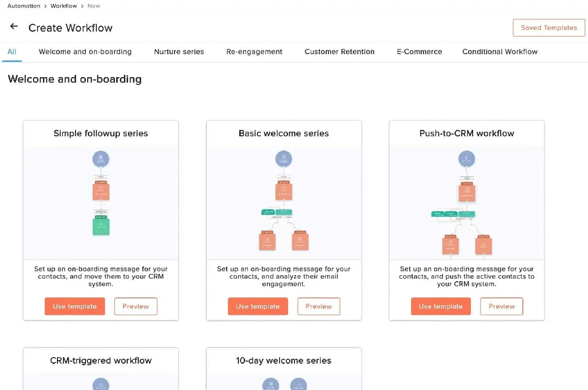Use the Simple followup series template

74,306
